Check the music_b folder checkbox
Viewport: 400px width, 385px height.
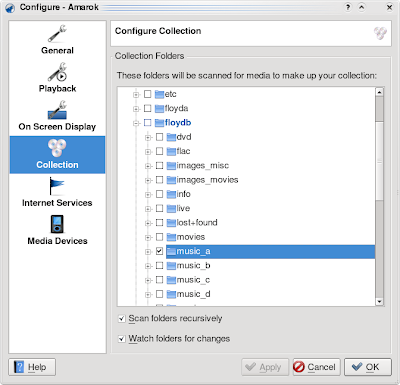tap(160, 266)
